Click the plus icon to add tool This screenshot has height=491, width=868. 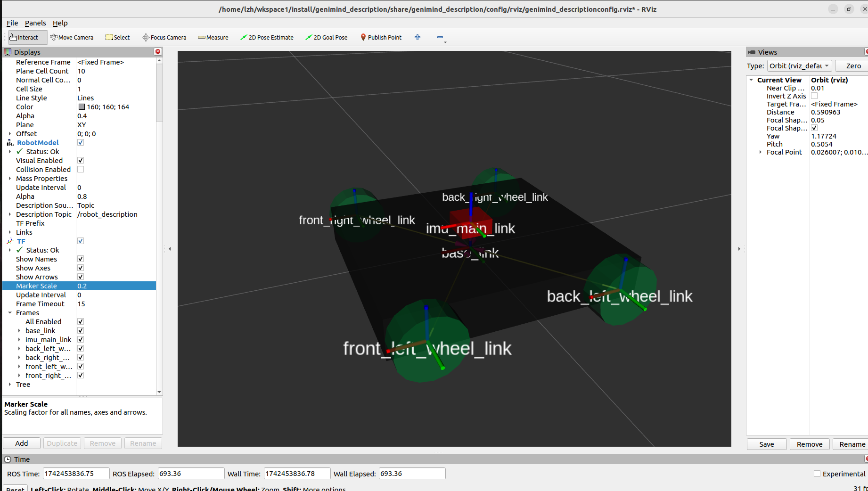pos(418,37)
